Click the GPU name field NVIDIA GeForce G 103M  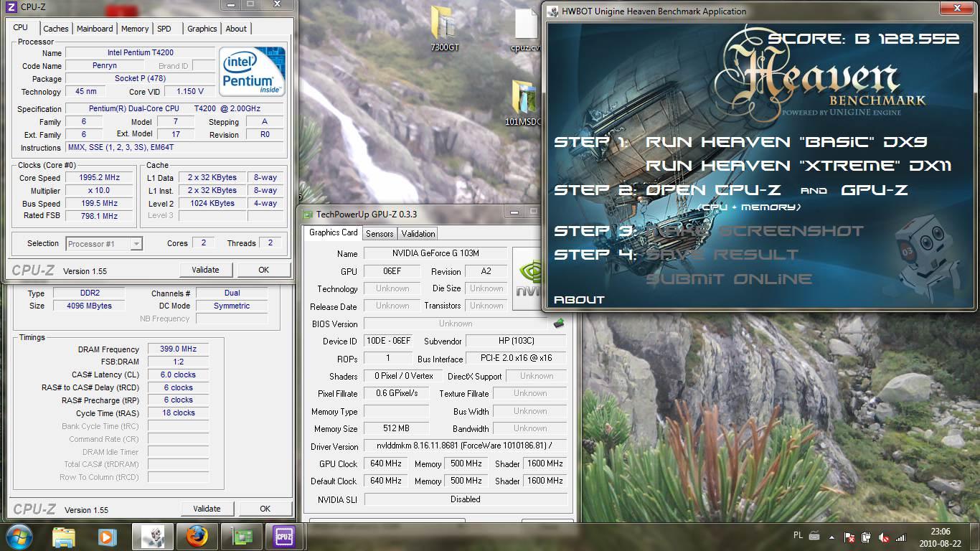pos(435,253)
